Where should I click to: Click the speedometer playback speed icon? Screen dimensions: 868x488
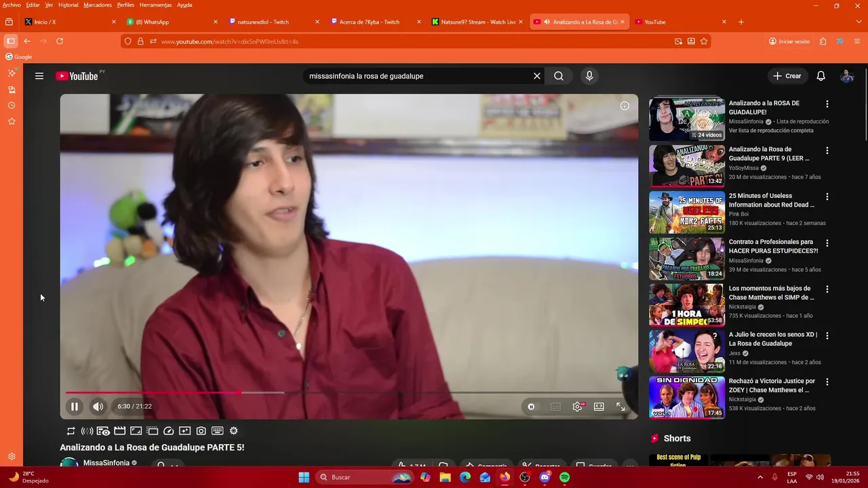(x=169, y=431)
